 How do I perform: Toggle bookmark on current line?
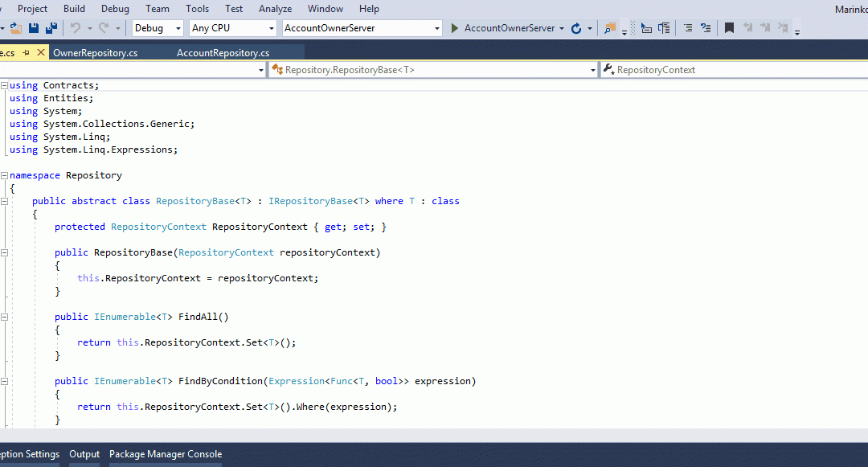coord(729,28)
